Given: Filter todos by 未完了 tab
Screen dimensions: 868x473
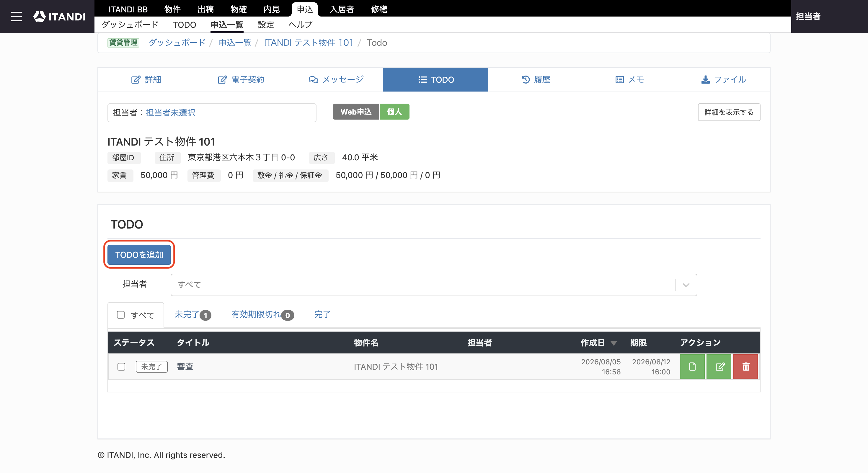Looking at the screenshot, I should coord(193,315).
